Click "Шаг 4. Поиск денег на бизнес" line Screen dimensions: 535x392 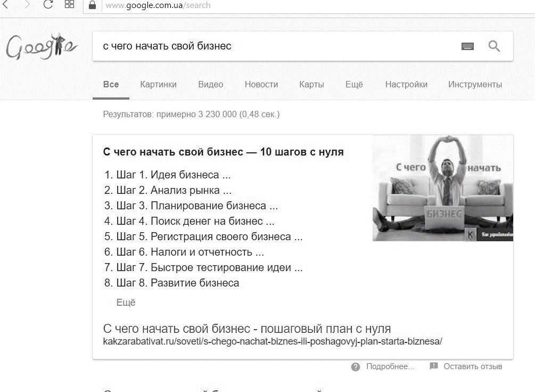pos(195,221)
